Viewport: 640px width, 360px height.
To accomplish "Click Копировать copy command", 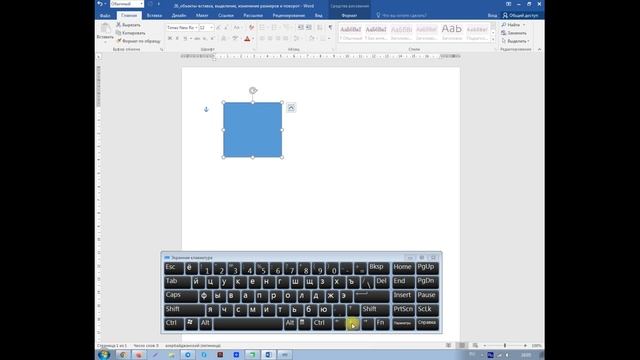I will 131,33.
